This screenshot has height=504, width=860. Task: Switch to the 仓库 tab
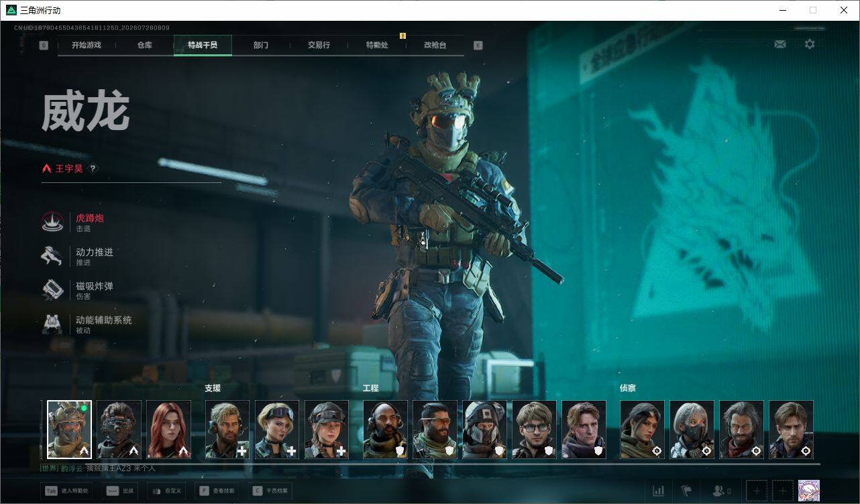(145, 46)
